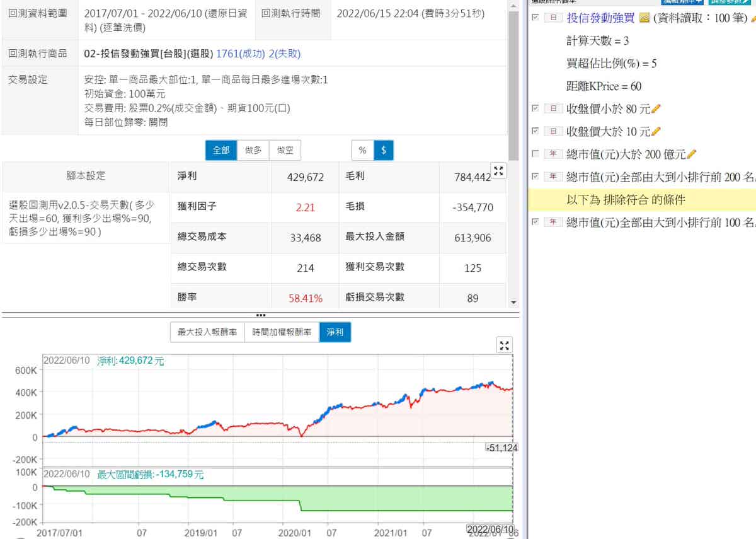Click yellow script icon next to 投信發動強買
The image size is (756, 539).
tap(644, 18)
